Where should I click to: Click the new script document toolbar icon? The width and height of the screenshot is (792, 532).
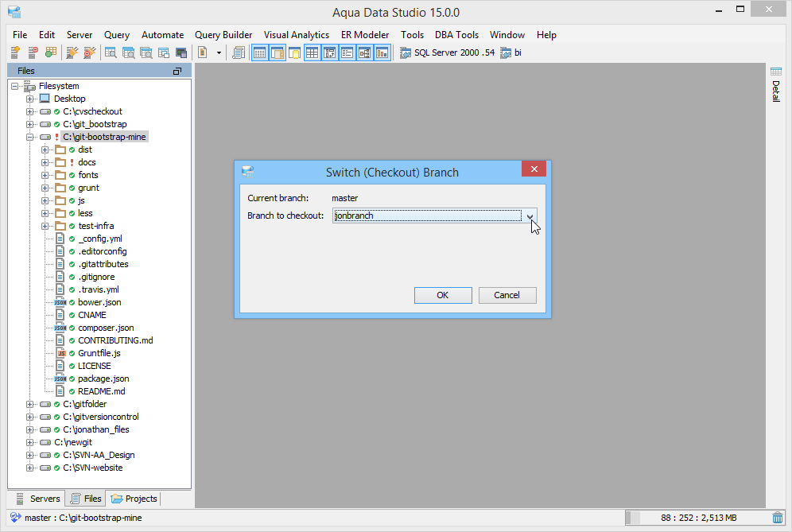coord(203,52)
